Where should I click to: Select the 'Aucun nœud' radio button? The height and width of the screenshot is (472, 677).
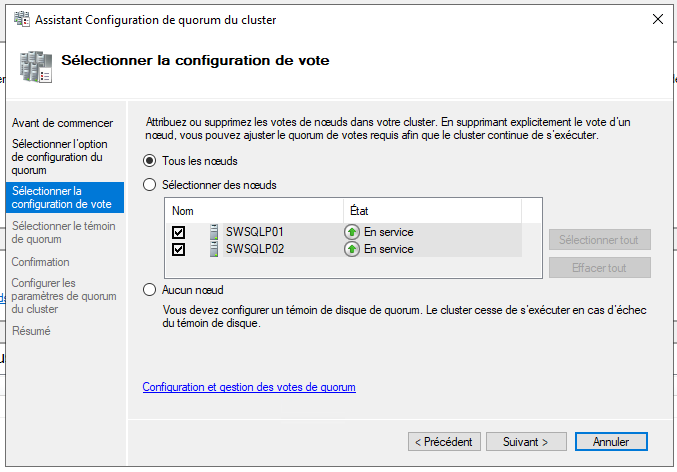coord(149,290)
